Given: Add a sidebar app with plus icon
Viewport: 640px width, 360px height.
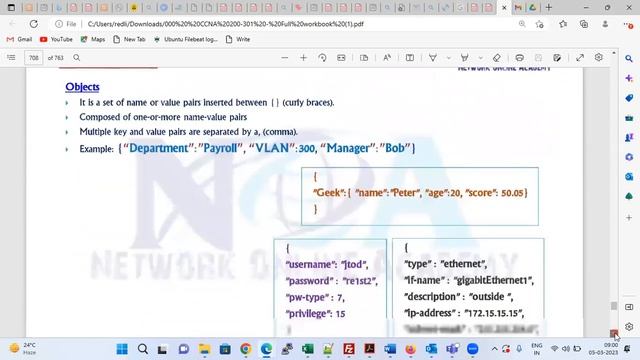Looking at the screenshot, I should click(629, 218).
